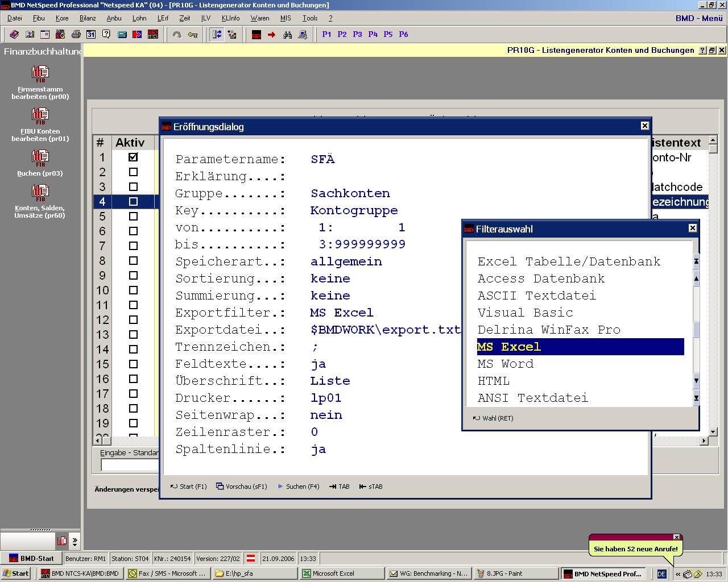Uncheck the Aktiv checkbox in row 1
Viewport: 728px width, 582px height.
(133, 157)
